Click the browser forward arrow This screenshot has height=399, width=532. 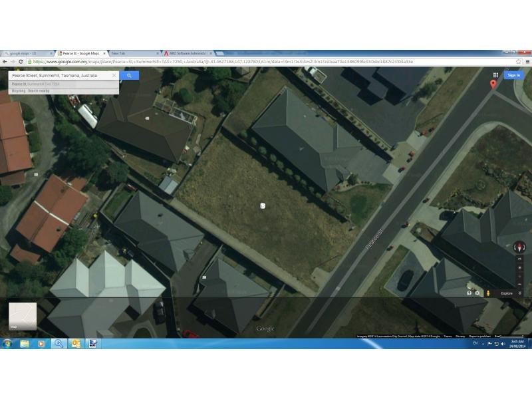click(13, 62)
